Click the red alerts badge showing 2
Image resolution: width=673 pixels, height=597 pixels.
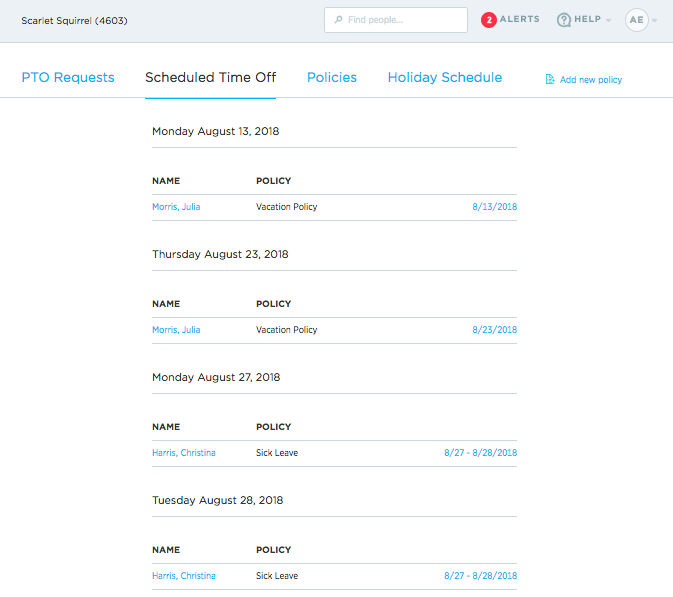coord(488,20)
